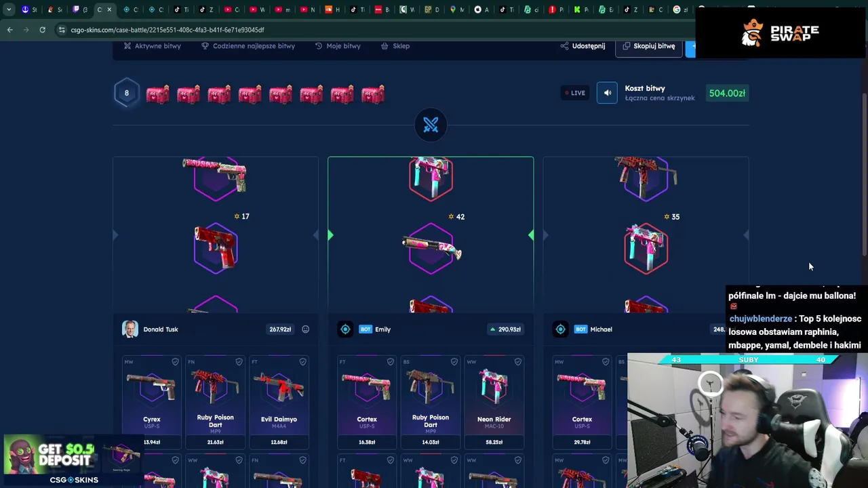Click the LIVE indicator

tap(574, 93)
